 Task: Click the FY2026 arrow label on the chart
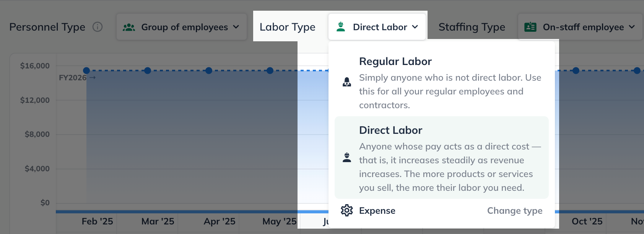pos(76,78)
